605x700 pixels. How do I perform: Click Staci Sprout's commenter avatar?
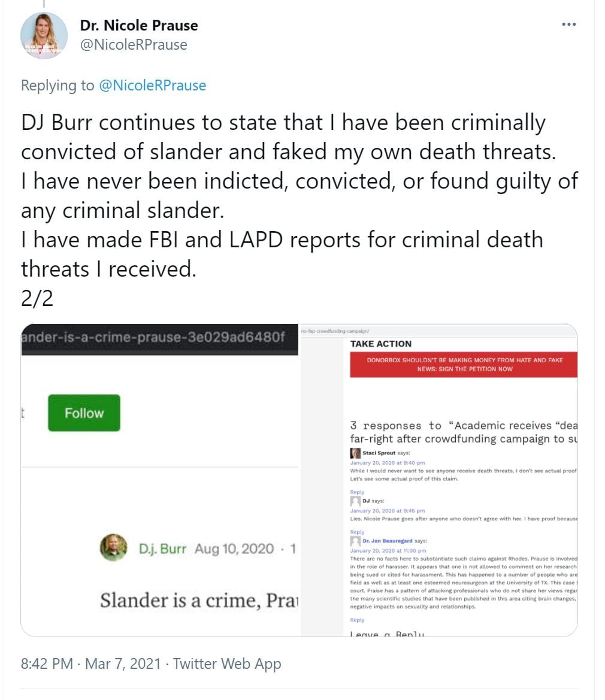click(x=355, y=453)
